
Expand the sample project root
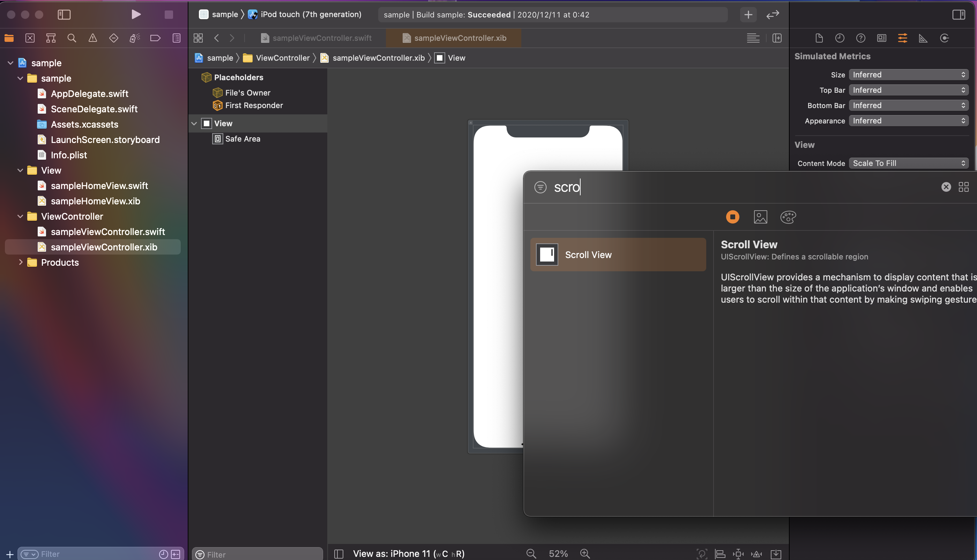pyautogui.click(x=10, y=62)
